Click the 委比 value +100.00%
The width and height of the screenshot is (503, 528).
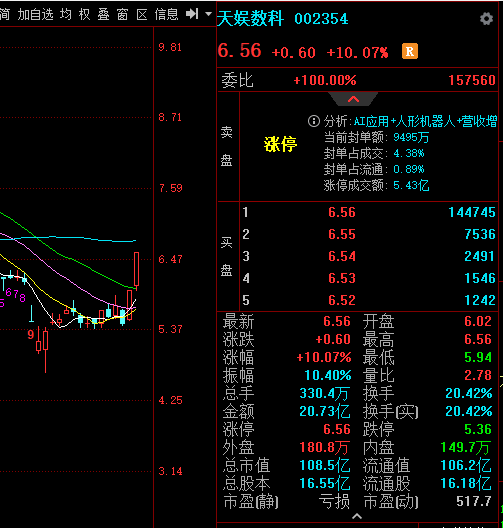pos(325,80)
